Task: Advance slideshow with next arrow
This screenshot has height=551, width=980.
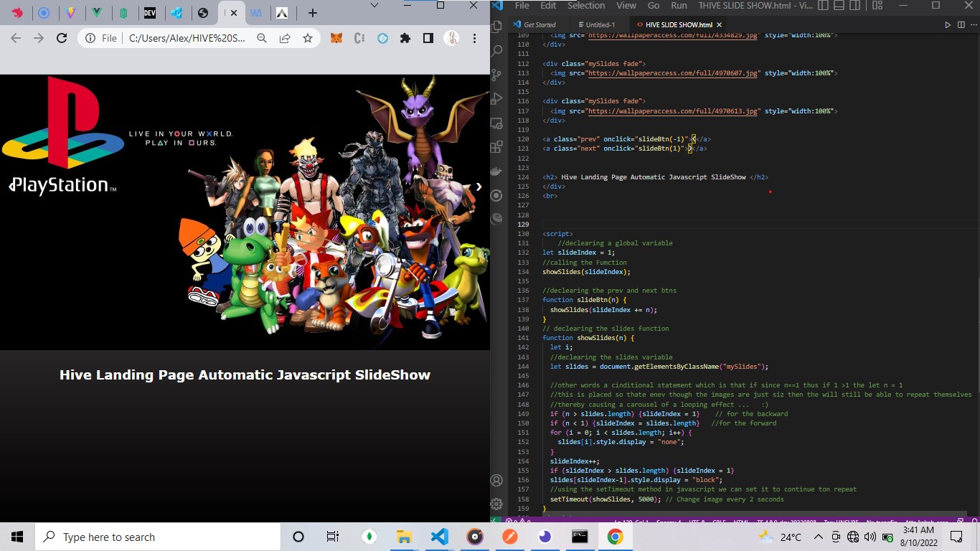Action: 479,187
